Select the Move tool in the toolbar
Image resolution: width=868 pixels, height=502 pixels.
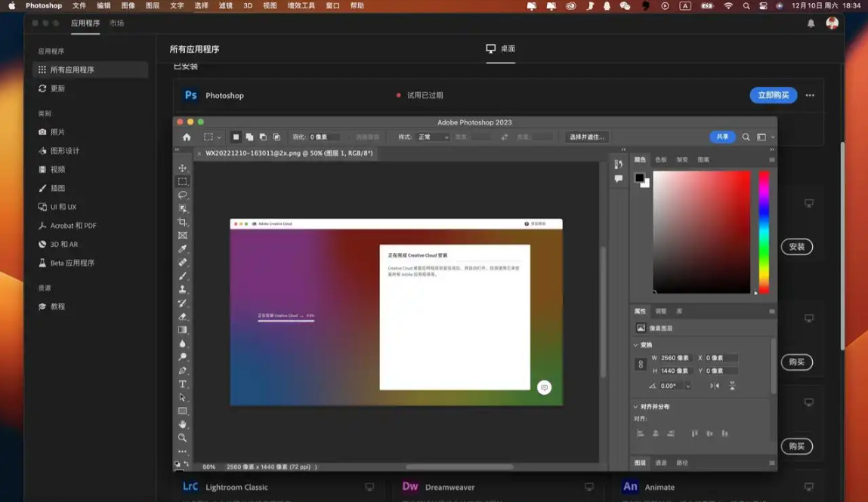[182, 168]
